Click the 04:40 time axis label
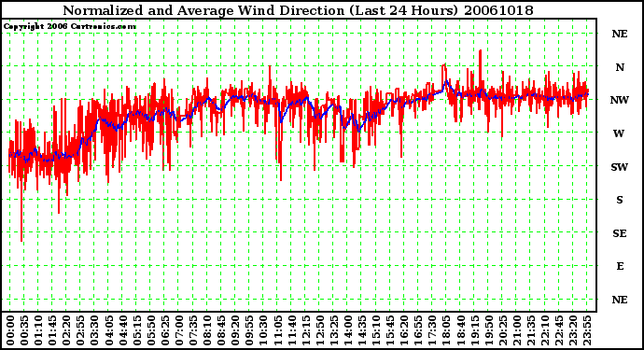 [123, 330]
